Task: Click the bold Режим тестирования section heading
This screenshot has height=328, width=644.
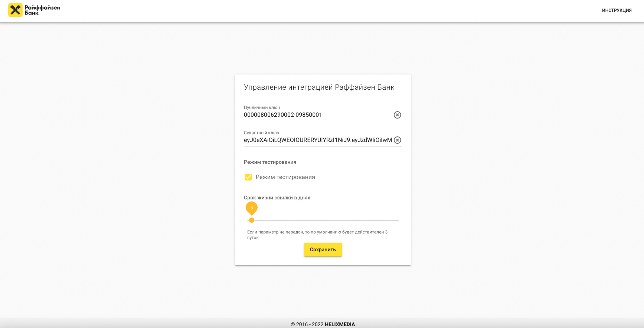Action: 270,162
